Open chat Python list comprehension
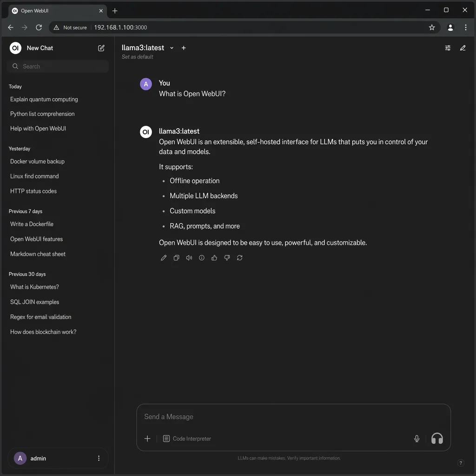This screenshot has height=476, width=476. click(42, 114)
